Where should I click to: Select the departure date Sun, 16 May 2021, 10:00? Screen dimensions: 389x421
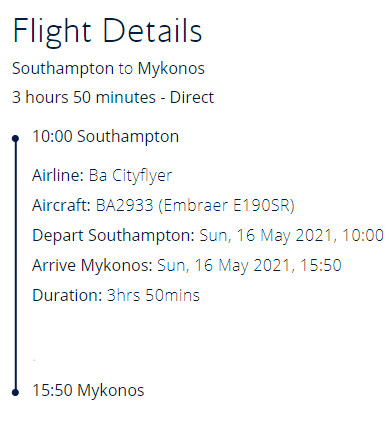pos(292,236)
